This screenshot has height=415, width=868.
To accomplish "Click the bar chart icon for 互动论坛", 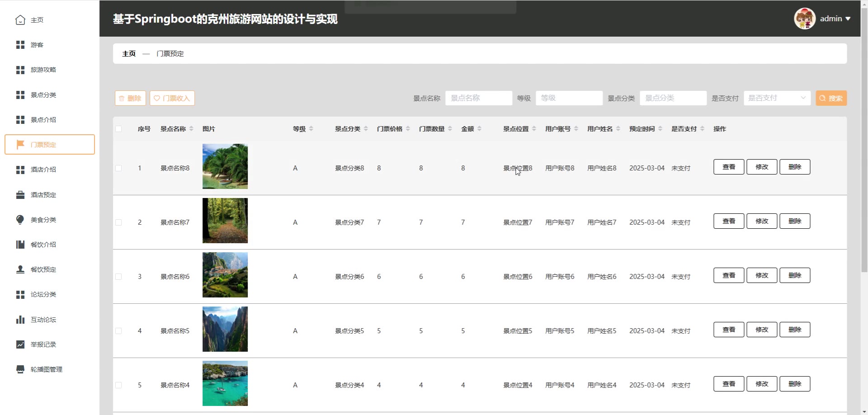I will pos(20,320).
